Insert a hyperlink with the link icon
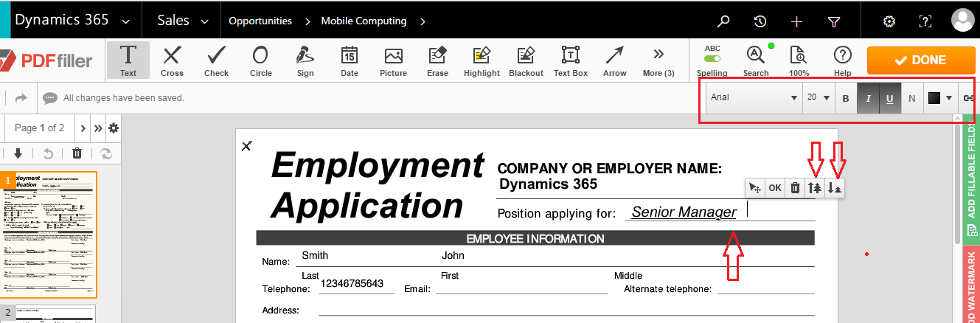 pyautogui.click(x=969, y=98)
